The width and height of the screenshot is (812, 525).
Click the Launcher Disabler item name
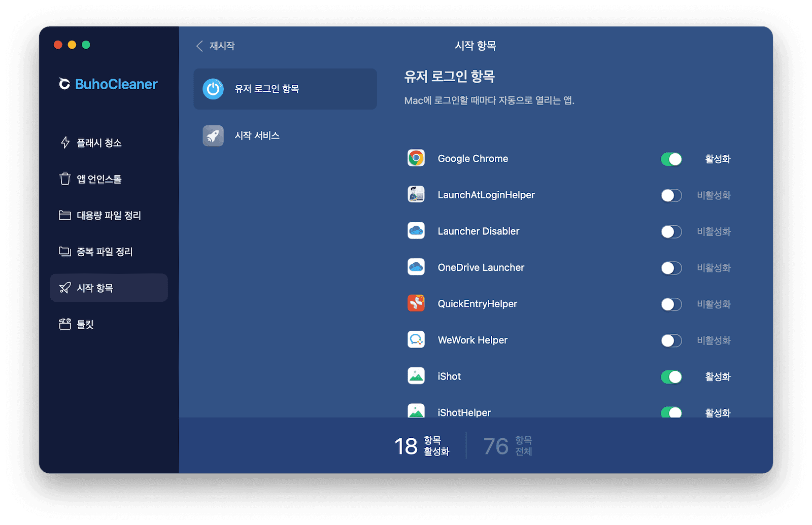coord(479,231)
